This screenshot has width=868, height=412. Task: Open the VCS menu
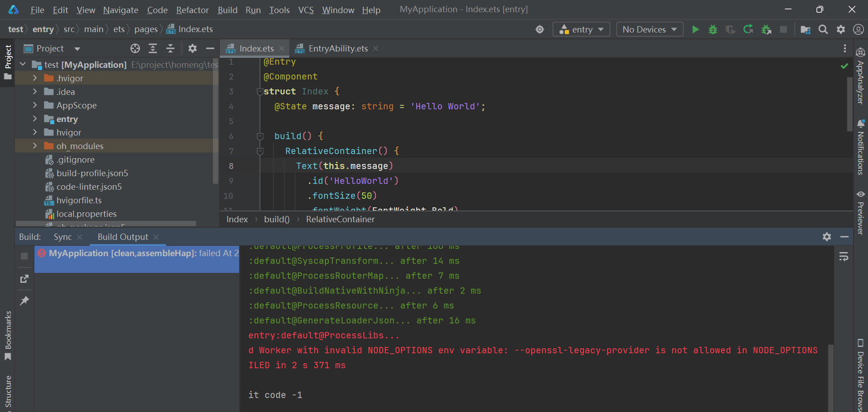(306, 10)
